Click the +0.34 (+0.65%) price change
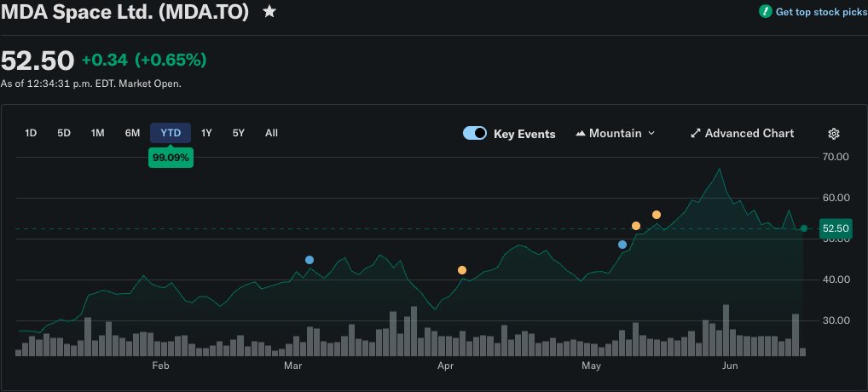868x392 pixels. coord(144,60)
